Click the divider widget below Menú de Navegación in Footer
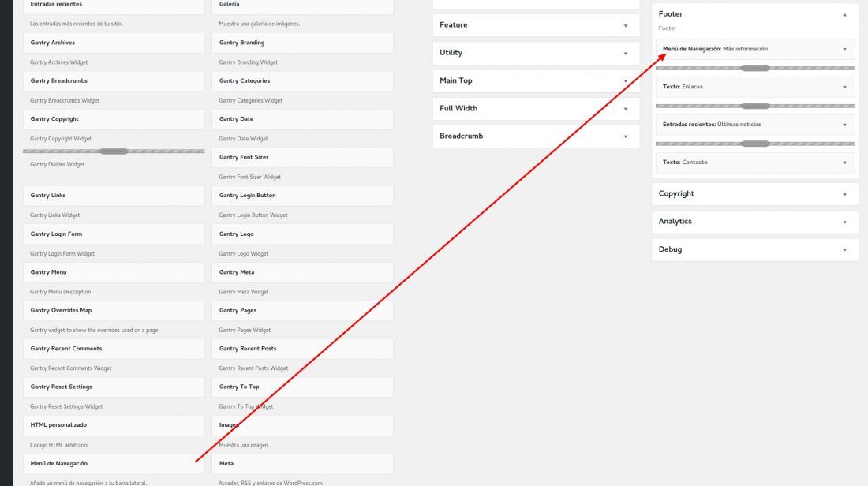Image resolution: width=868 pixels, height=486 pixels. (x=755, y=68)
